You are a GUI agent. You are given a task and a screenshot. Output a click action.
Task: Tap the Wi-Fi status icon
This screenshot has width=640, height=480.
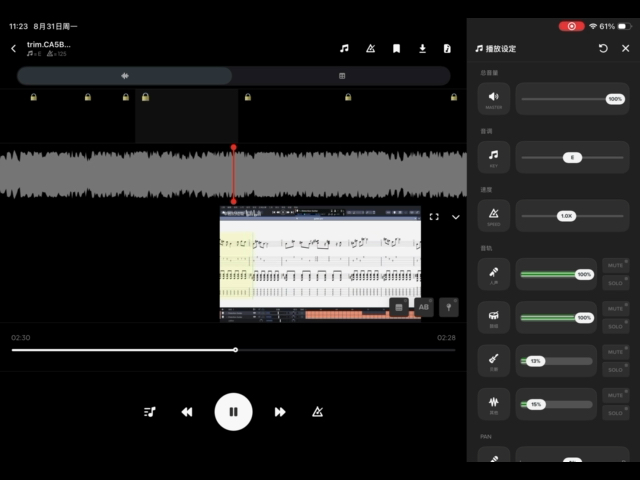point(593,26)
